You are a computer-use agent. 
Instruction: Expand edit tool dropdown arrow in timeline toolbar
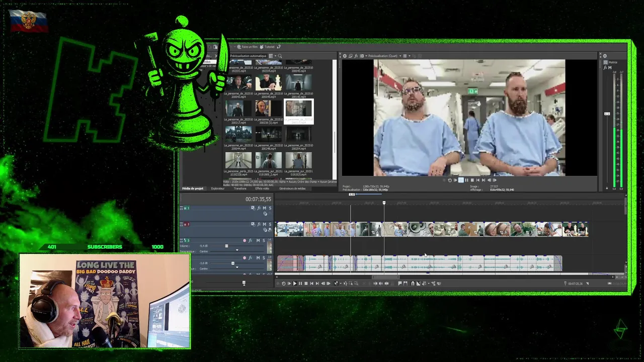[x=341, y=283]
